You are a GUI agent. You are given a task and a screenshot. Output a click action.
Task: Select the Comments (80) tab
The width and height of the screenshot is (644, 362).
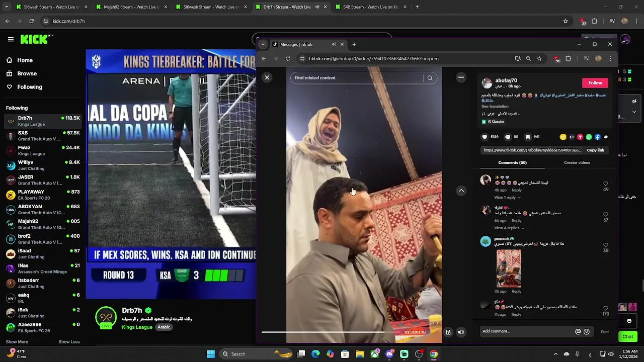point(512,162)
